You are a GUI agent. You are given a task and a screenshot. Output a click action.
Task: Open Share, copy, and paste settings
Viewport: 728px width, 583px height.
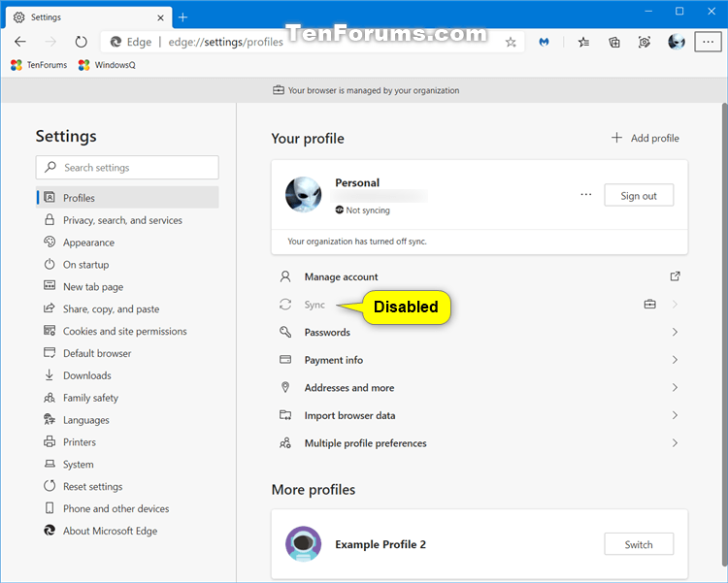point(111,309)
